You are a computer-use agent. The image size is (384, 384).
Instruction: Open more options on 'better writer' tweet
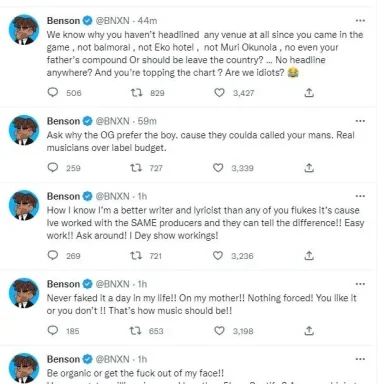point(360,196)
